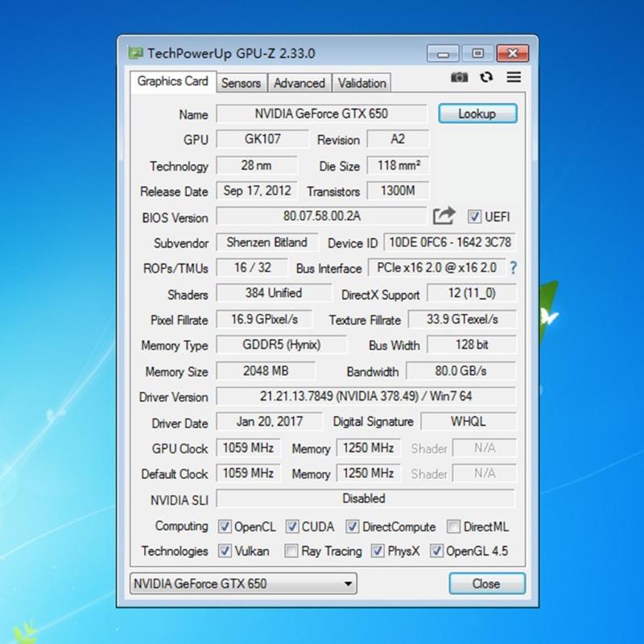
Task: Enable the Ray Tracing checkbox
Action: 291,551
